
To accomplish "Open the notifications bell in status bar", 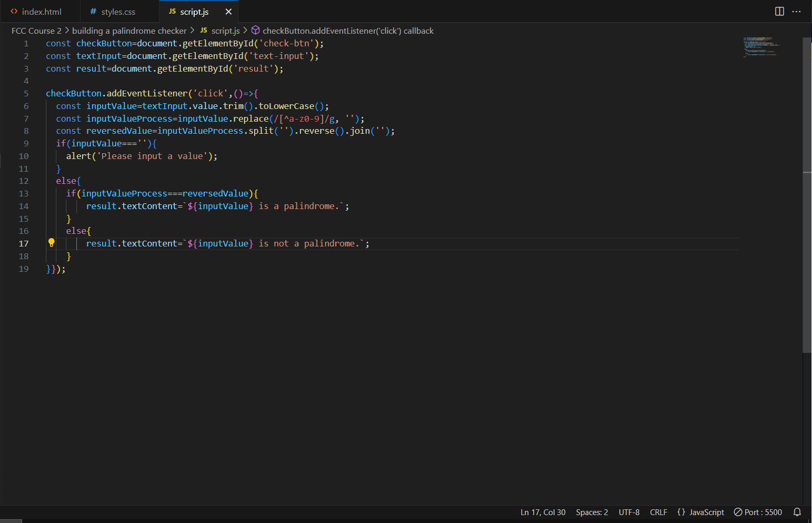I will (797, 512).
